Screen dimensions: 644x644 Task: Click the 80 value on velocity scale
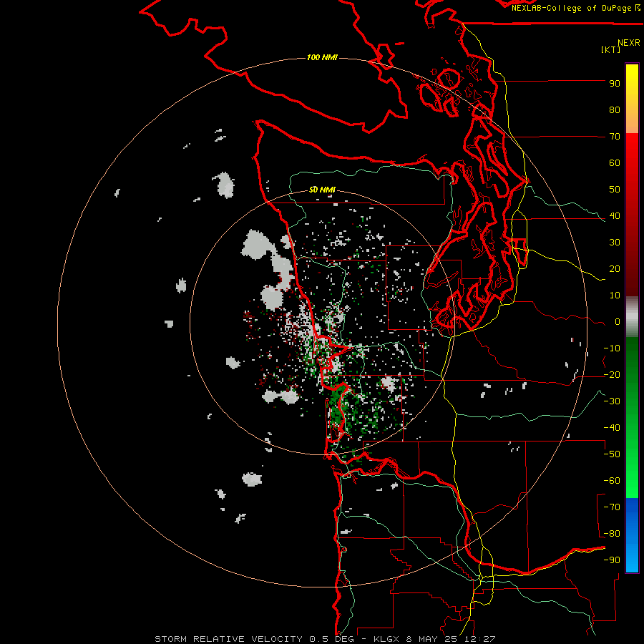click(x=615, y=109)
